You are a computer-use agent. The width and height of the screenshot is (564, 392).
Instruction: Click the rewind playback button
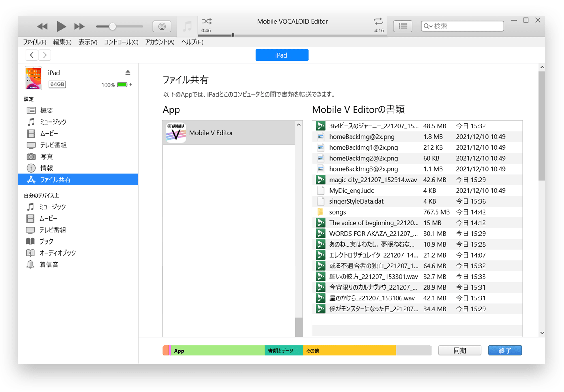point(43,26)
